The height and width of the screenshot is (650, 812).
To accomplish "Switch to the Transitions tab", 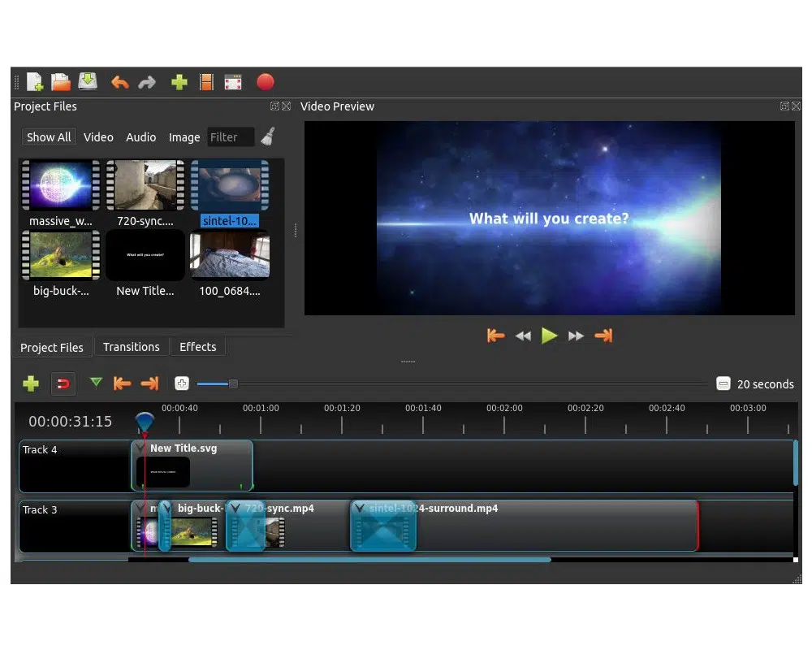I will (x=131, y=347).
